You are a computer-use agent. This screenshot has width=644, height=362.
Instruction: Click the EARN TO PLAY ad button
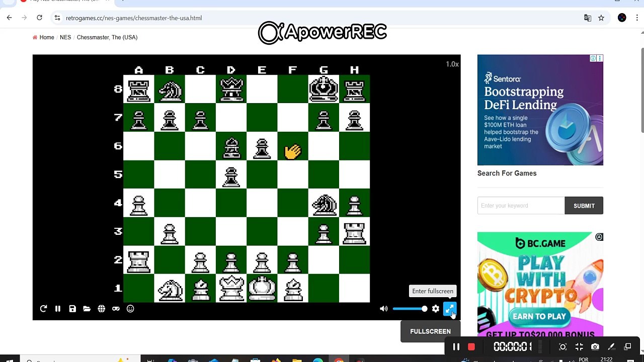point(540,316)
